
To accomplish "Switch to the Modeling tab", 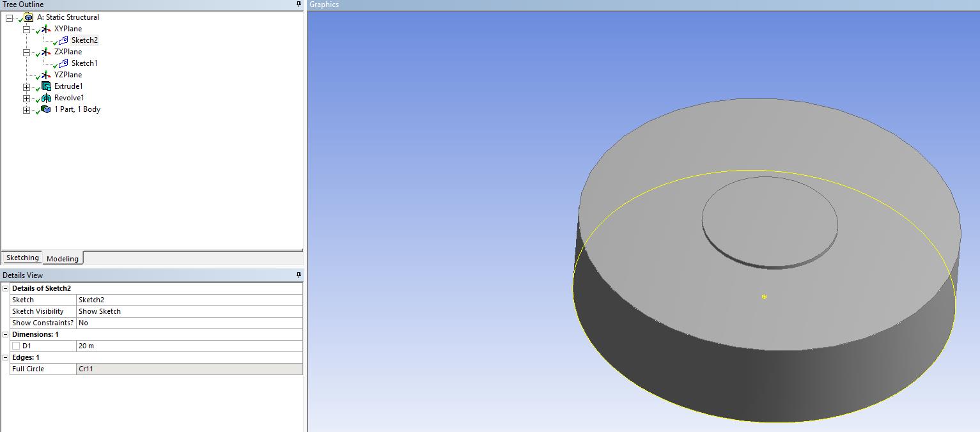I will pyautogui.click(x=63, y=258).
